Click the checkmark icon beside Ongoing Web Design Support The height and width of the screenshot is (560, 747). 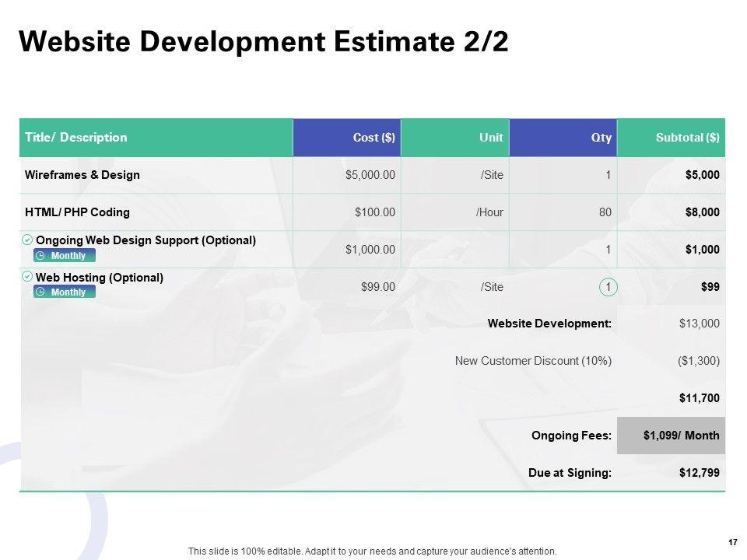click(x=28, y=240)
